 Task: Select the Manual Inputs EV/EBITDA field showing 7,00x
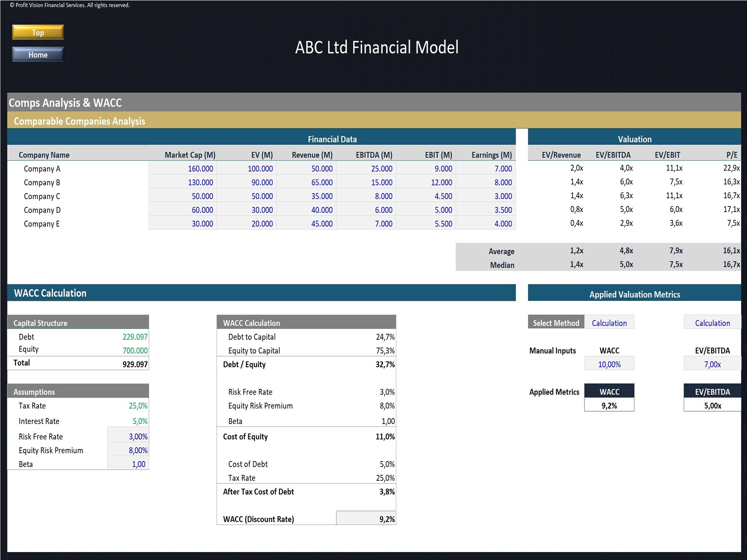coord(712,364)
